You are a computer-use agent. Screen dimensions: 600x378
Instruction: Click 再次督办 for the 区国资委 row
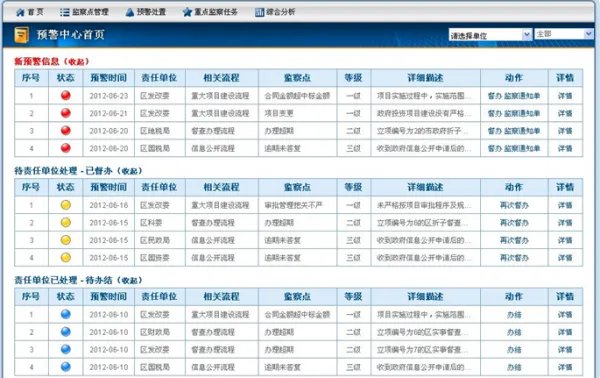pos(514,258)
